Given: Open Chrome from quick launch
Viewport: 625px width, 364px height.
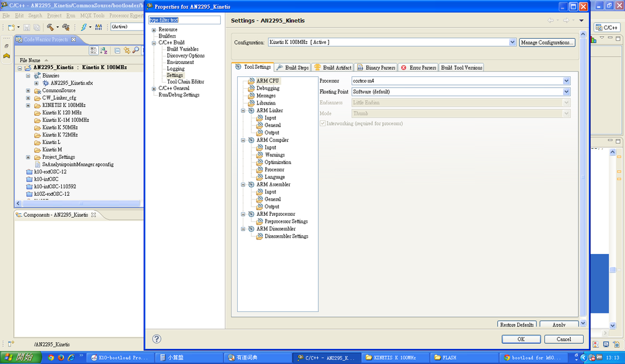Looking at the screenshot, I should coord(51,358).
